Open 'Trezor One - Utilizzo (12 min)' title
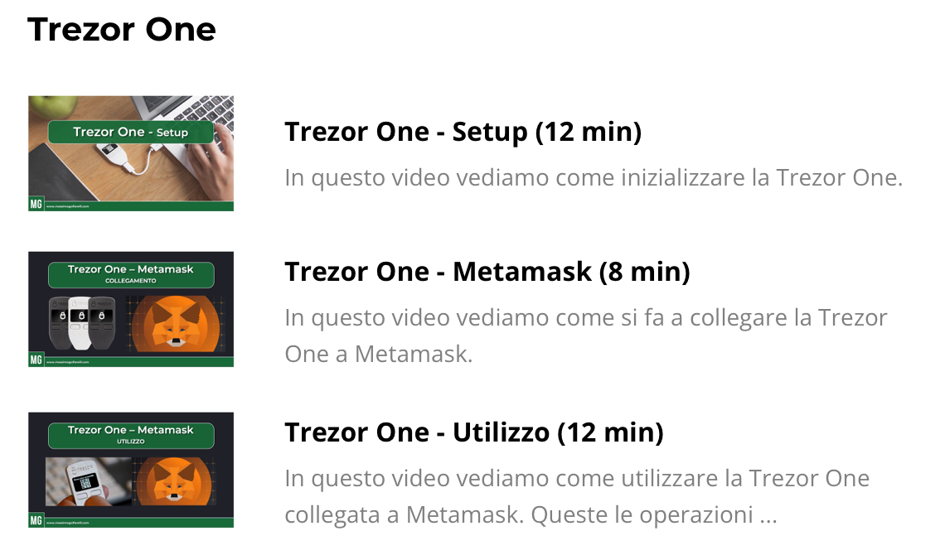The image size is (945, 560). 473,432
